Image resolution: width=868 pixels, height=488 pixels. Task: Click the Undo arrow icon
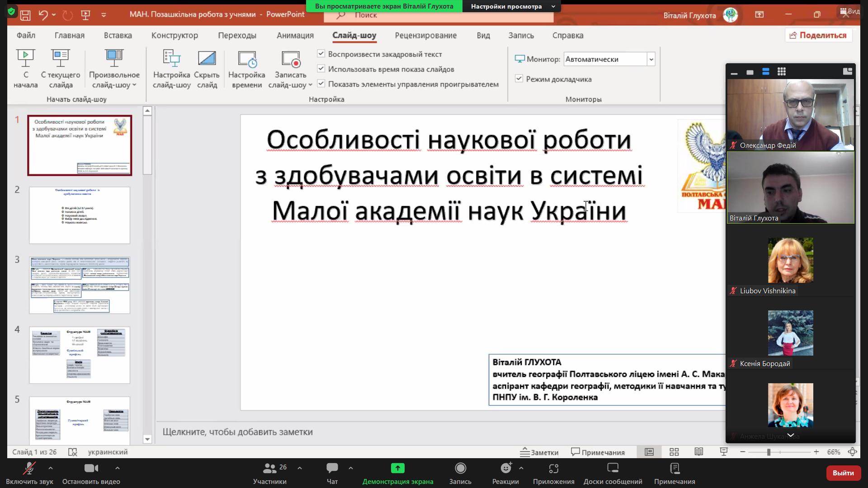coord(43,15)
